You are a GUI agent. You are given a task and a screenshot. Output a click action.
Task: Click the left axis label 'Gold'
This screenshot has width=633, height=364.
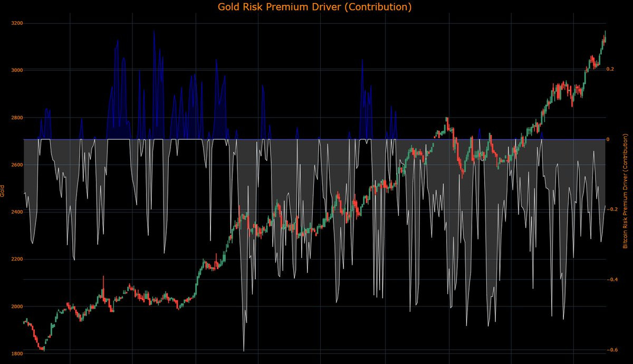click(3, 190)
